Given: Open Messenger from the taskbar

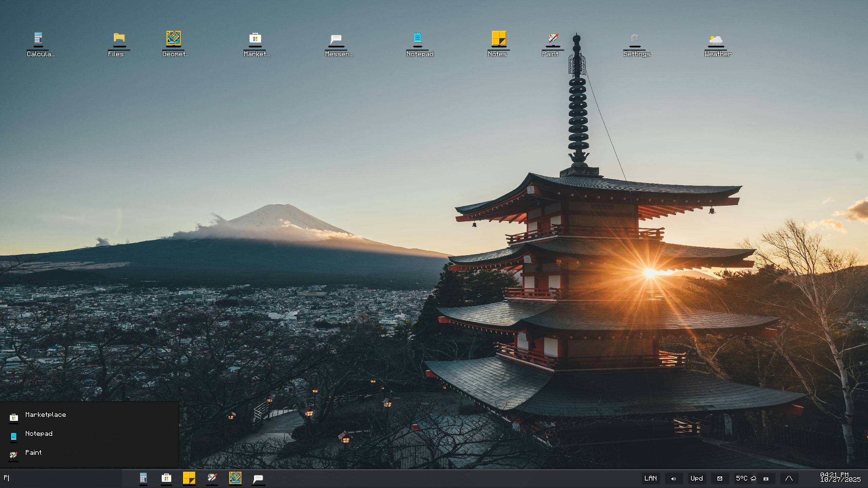Looking at the screenshot, I should coord(258,478).
